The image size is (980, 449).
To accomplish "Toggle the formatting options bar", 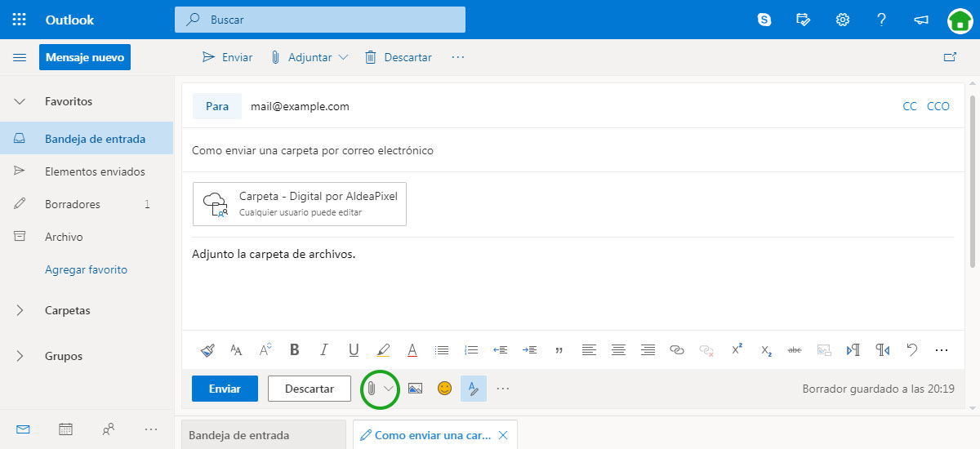I will click(474, 389).
